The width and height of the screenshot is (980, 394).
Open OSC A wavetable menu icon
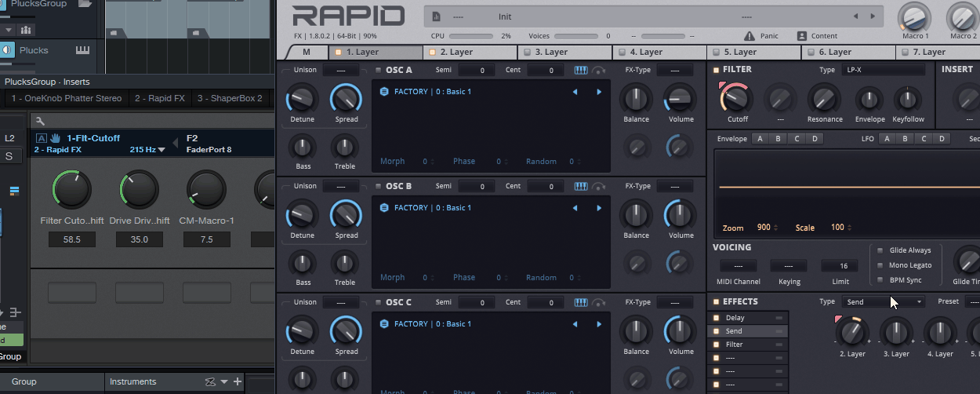[x=384, y=92]
